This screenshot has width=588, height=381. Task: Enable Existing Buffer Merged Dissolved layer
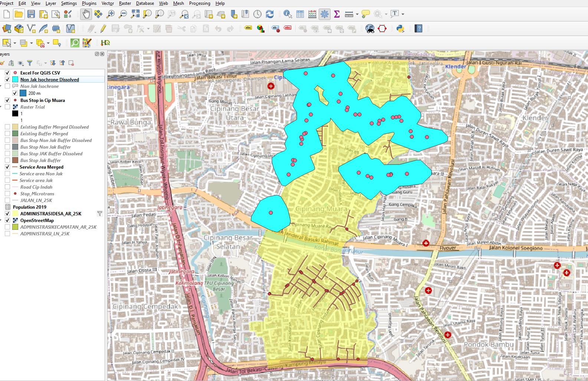(7, 127)
